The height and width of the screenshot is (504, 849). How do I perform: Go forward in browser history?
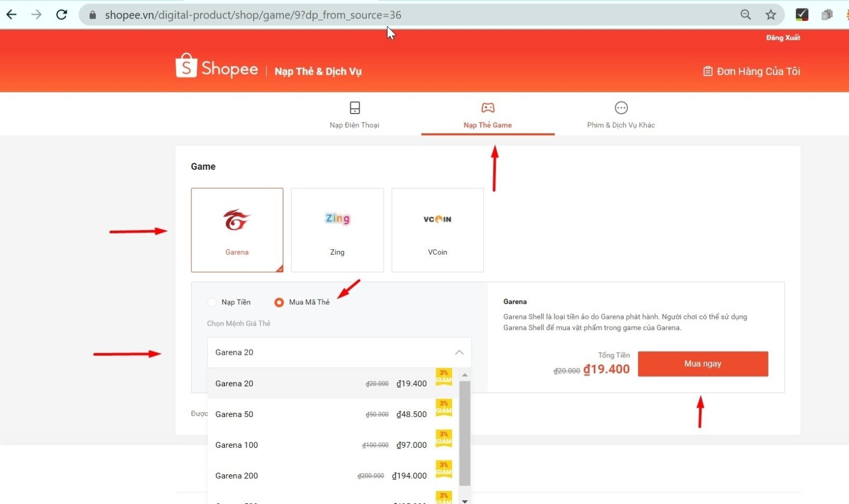pyautogui.click(x=36, y=15)
